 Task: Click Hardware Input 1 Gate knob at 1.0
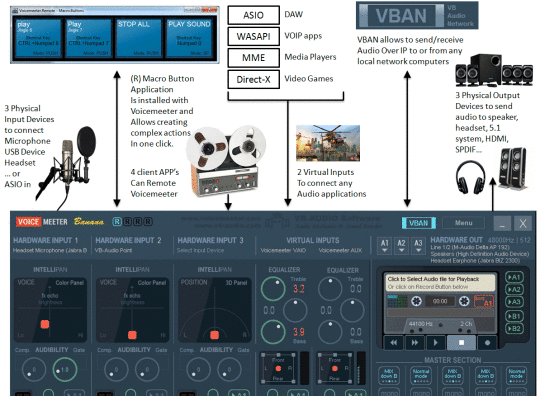[65, 369]
